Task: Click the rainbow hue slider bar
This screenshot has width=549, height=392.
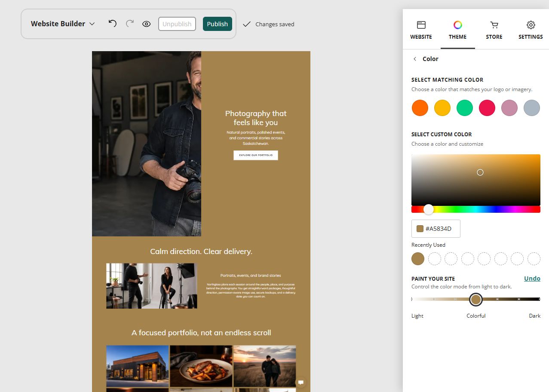Action: click(x=476, y=209)
